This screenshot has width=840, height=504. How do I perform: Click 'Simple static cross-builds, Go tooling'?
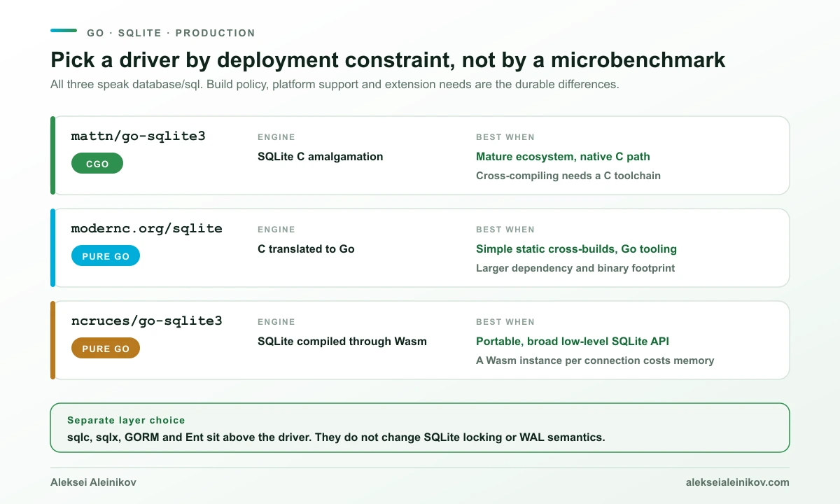[576, 249]
